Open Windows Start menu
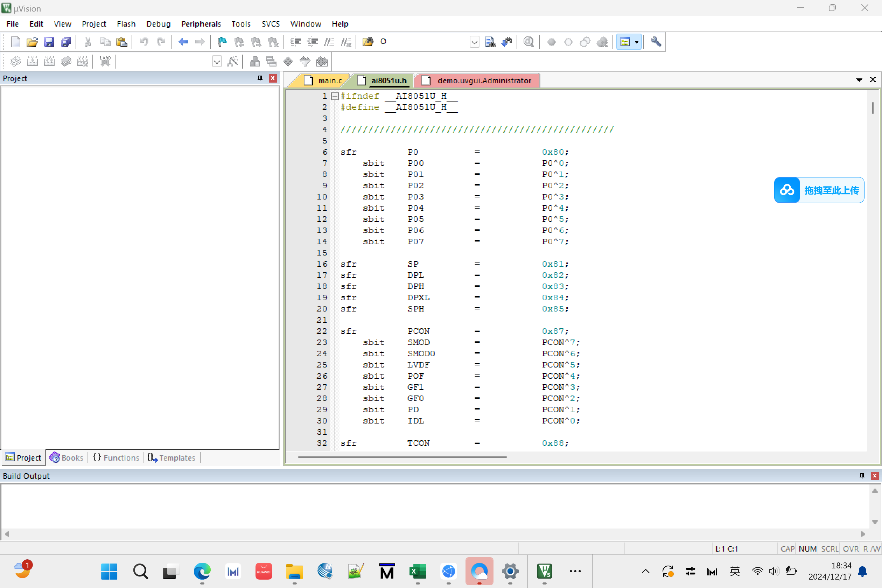The height and width of the screenshot is (588, 882). 109,571
